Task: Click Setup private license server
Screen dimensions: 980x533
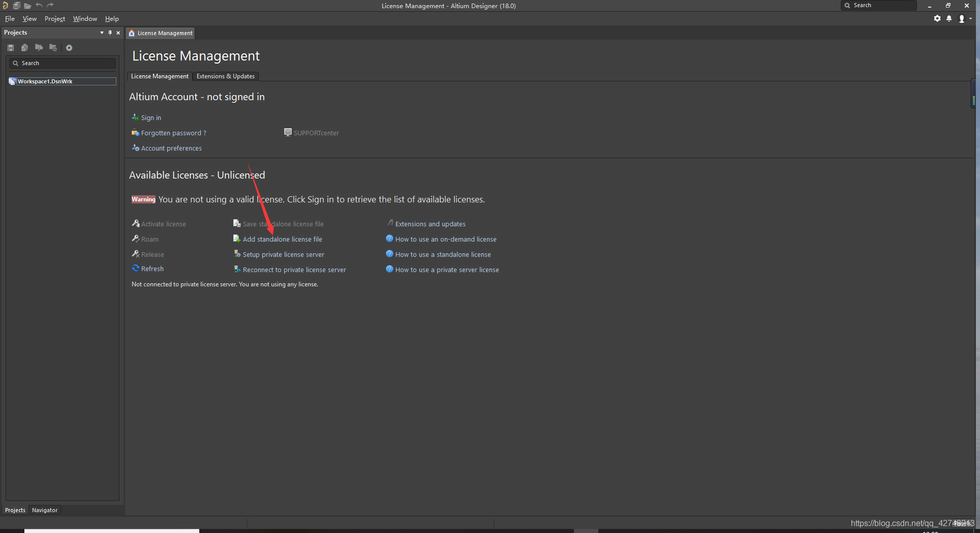Action: [x=283, y=255]
